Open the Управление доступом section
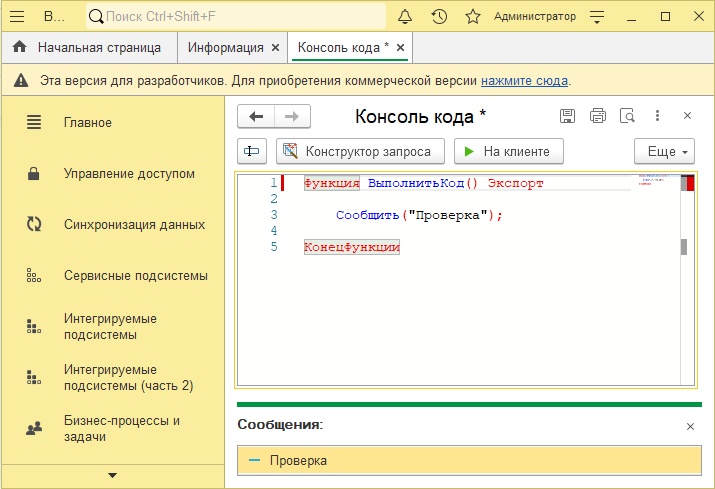The image size is (715, 489). click(x=129, y=174)
